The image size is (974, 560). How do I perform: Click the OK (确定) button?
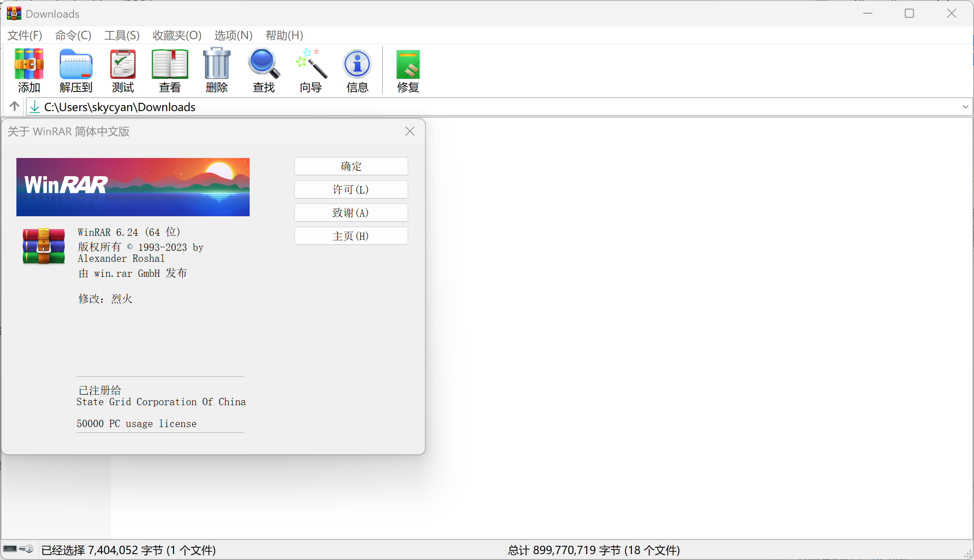click(x=351, y=166)
